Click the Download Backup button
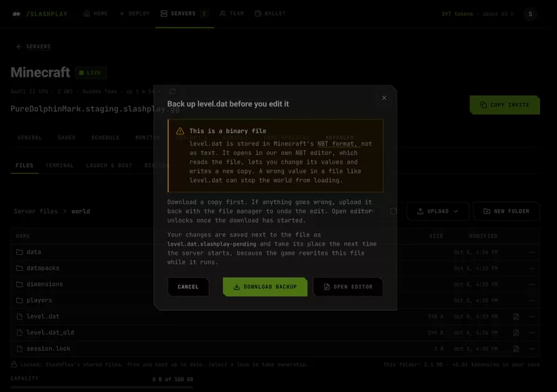This screenshot has height=392, width=557. coord(265,287)
